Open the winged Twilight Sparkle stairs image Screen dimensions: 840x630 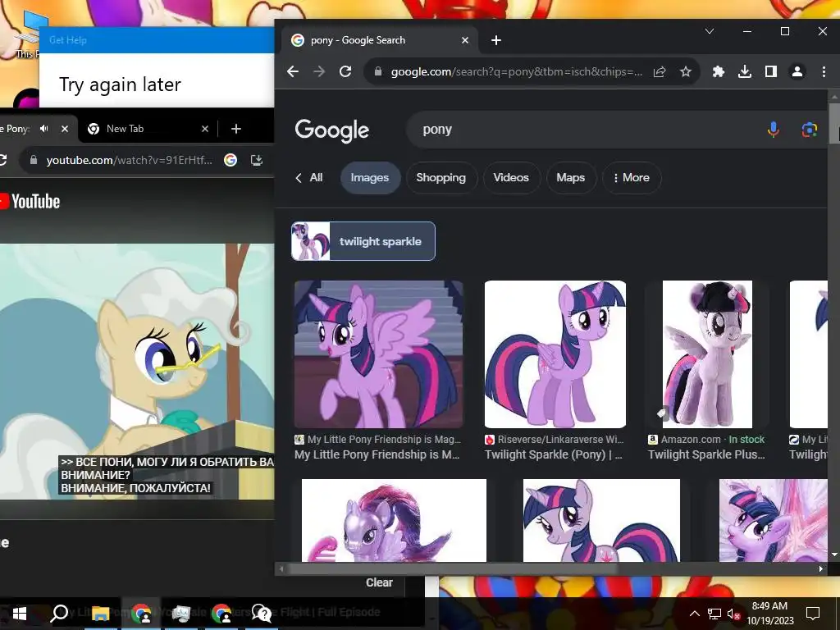(x=378, y=354)
